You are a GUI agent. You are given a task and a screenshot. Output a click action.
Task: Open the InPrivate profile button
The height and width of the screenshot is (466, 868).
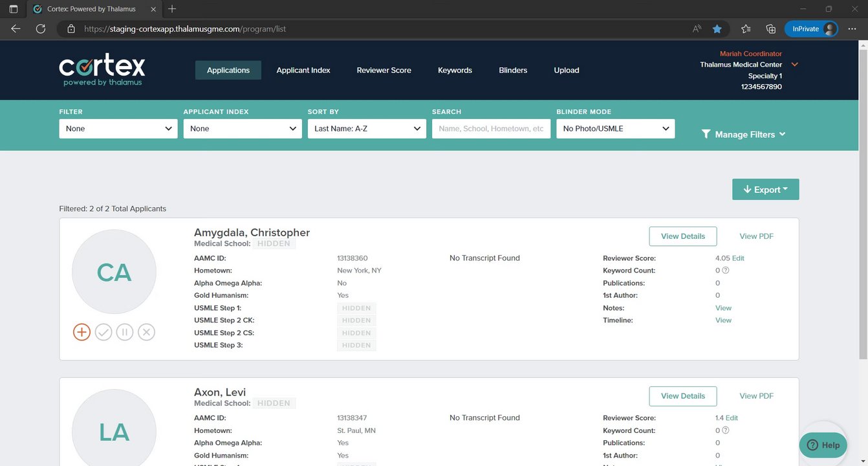811,28
